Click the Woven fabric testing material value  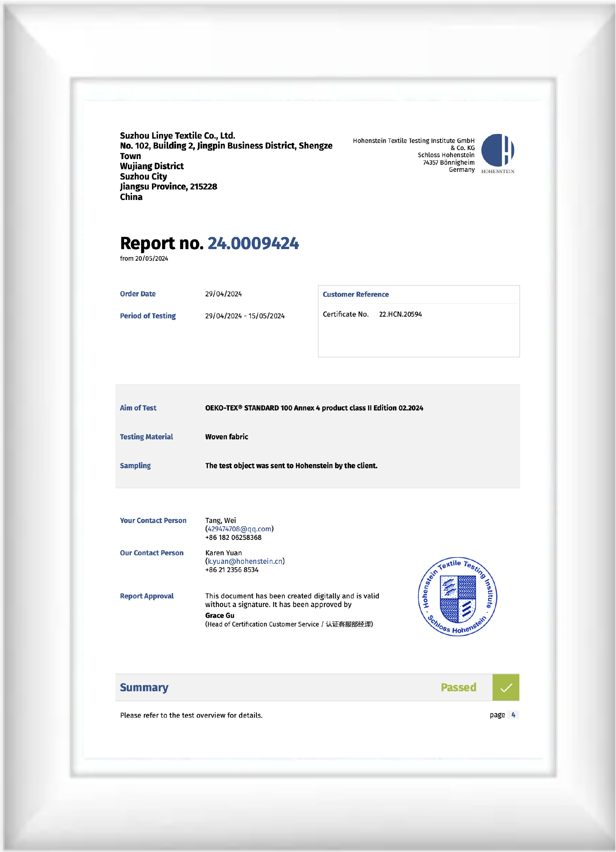point(227,437)
